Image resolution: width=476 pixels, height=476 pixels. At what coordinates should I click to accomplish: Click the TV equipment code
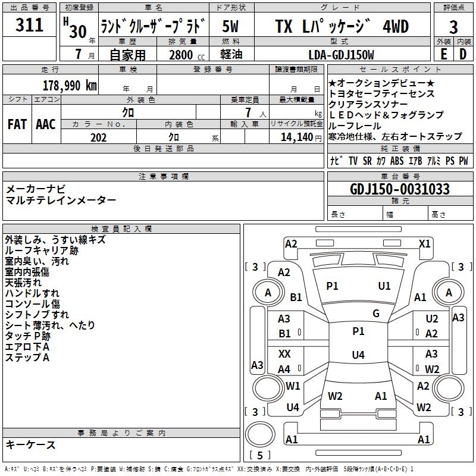coord(353,161)
